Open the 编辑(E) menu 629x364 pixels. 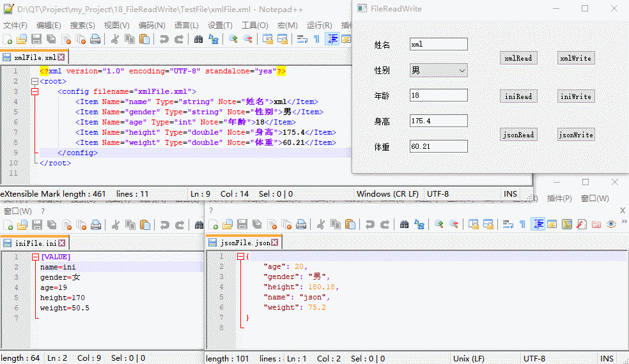49,26
